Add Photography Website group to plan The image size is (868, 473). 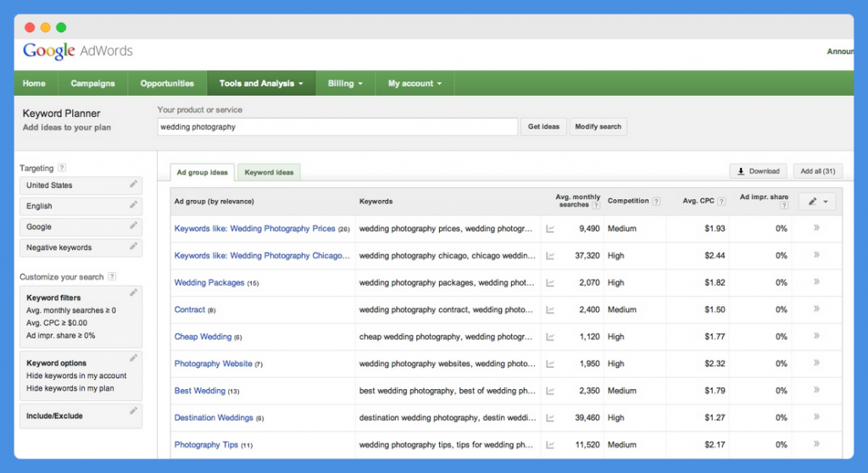point(816,363)
